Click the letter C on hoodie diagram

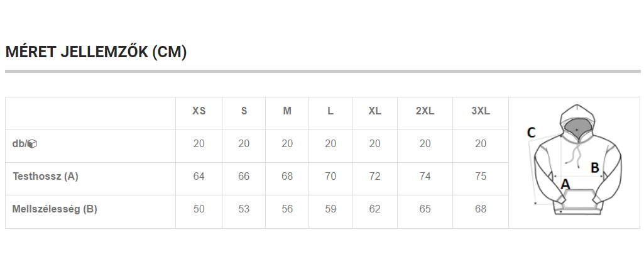[531, 133]
